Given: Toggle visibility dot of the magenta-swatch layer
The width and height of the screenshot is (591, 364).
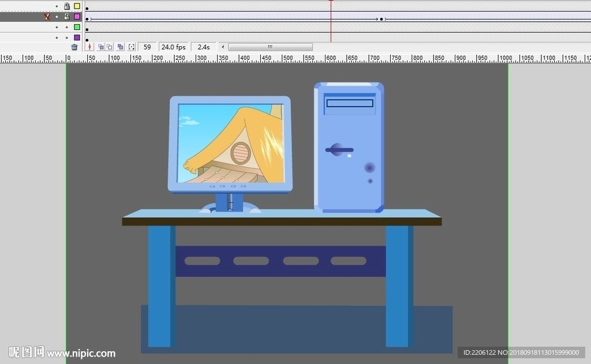Looking at the screenshot, I should coord(57,17).
